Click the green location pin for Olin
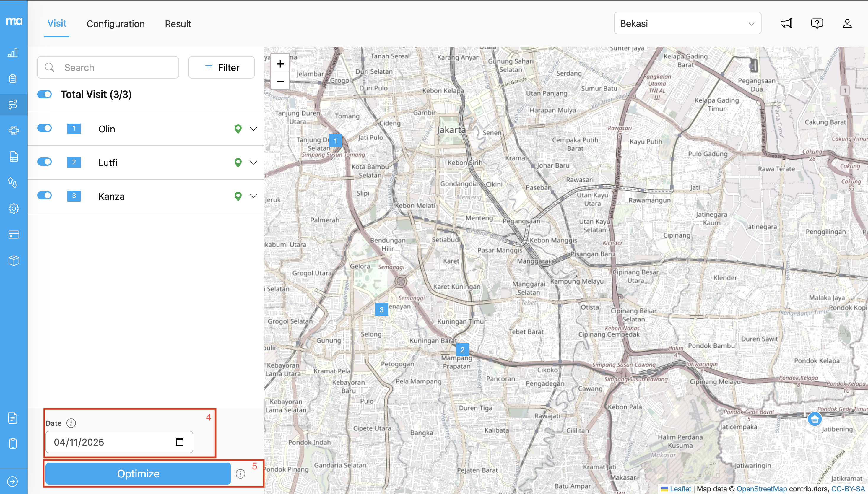The height and width of the screenshot is (494, 868). click(238, 129)
